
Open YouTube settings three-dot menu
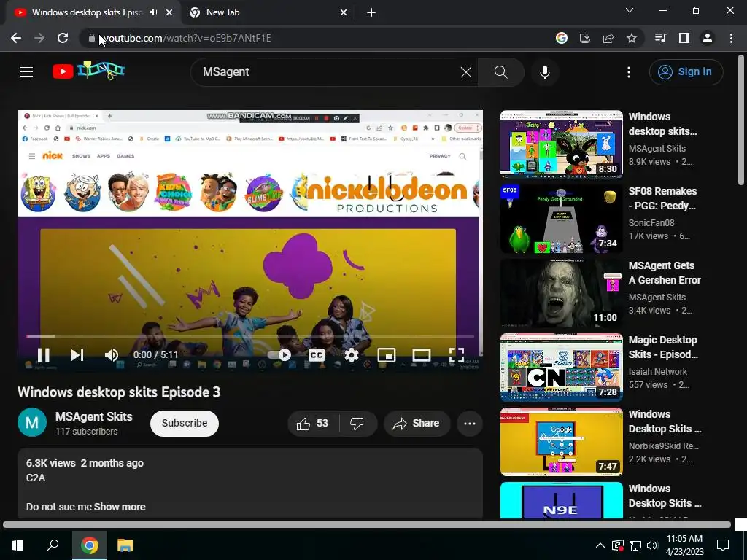click(628, 72)
